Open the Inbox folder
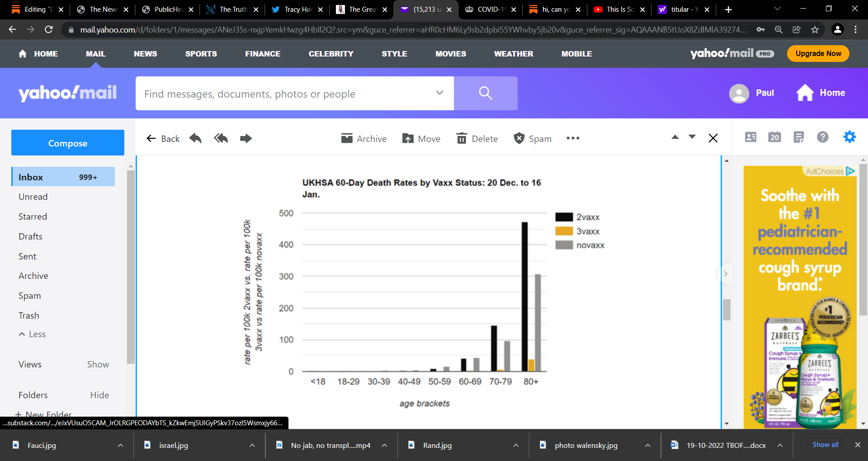This screenshot has width=868, height=461. coord(63,177)
